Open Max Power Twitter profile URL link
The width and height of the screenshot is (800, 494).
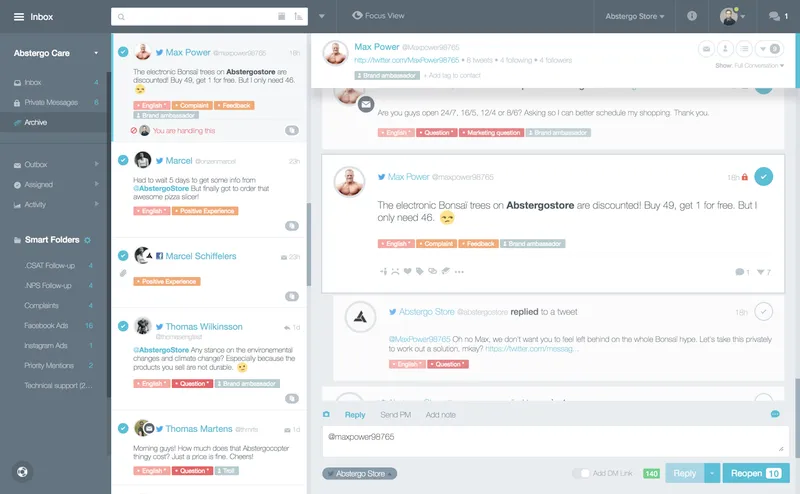[407, 60]
